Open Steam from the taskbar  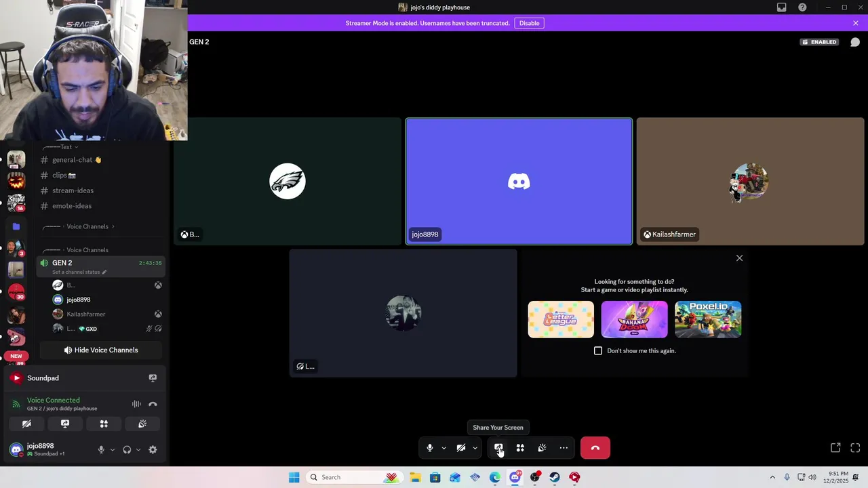555,477
